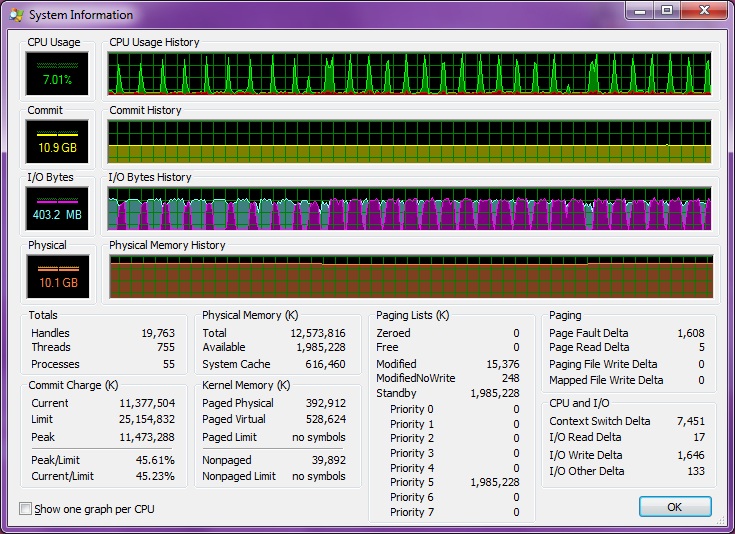Click the Mapped File Write Delta label
This screenshot has height=534, width=735.
point(606,380)
